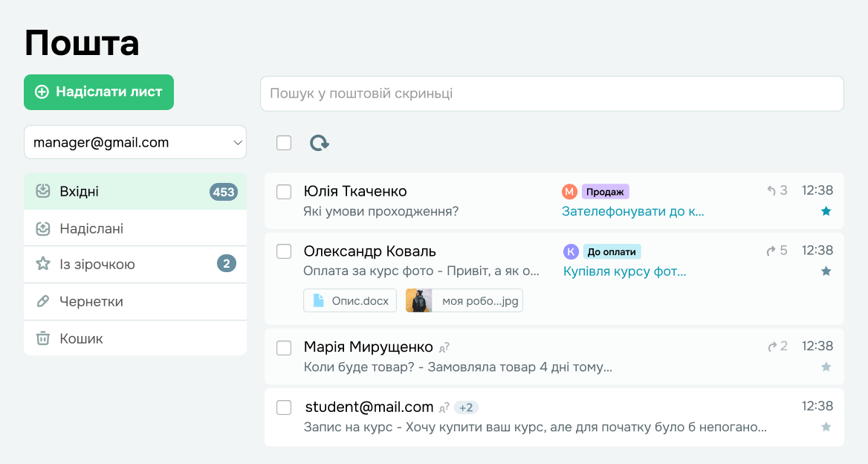Click the Які умови проходження? preview text

click(x=380, y=211)
